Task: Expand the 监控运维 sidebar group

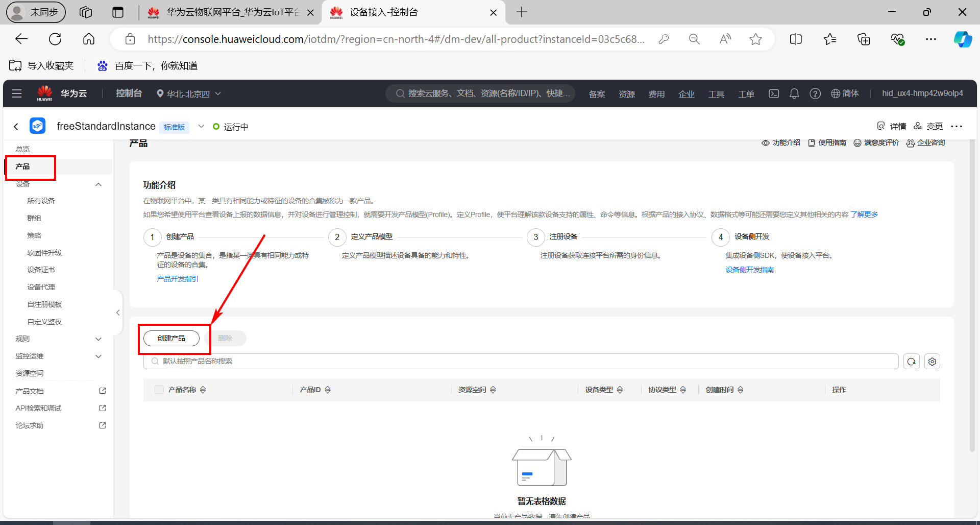Action: pos(99,356)
